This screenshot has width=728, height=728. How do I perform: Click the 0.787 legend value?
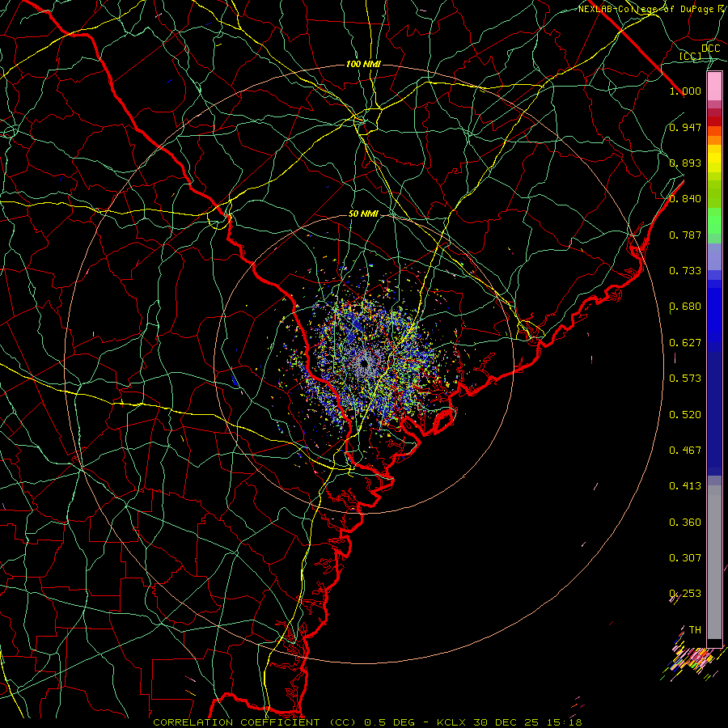[685, 235]
